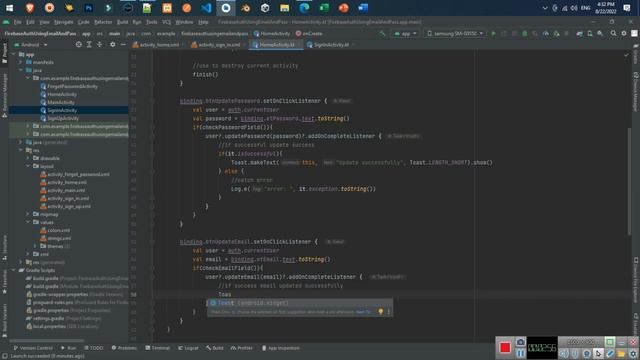Viewport: 640px width, 360px height.
Task: Open Search Everywhere magnifier icon
Action: coord(613,33)
